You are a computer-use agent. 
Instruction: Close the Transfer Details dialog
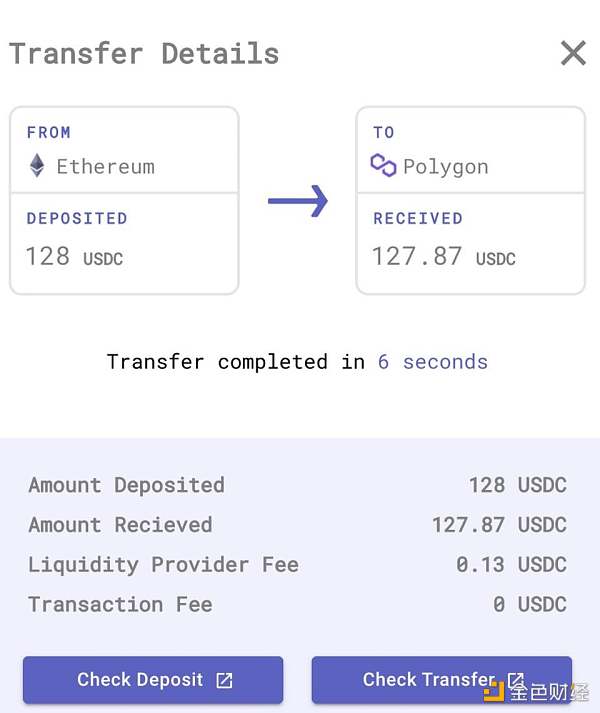pos(573,53)
